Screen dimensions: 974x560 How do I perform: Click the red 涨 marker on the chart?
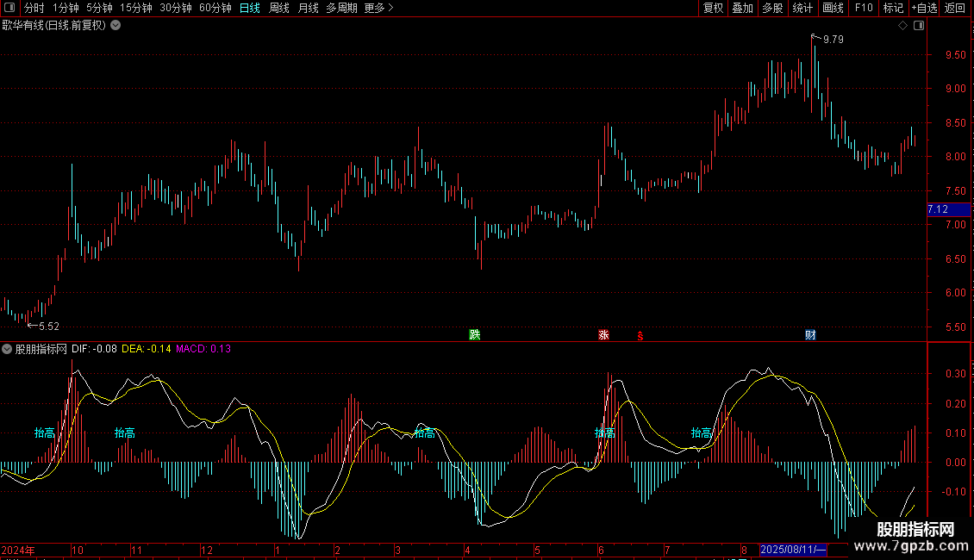tap(603, 334)
